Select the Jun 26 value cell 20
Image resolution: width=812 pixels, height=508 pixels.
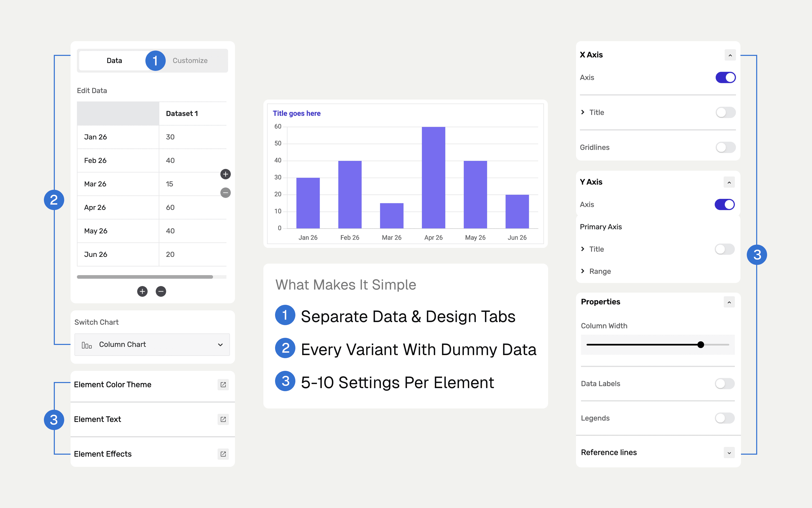pos(193,255)
